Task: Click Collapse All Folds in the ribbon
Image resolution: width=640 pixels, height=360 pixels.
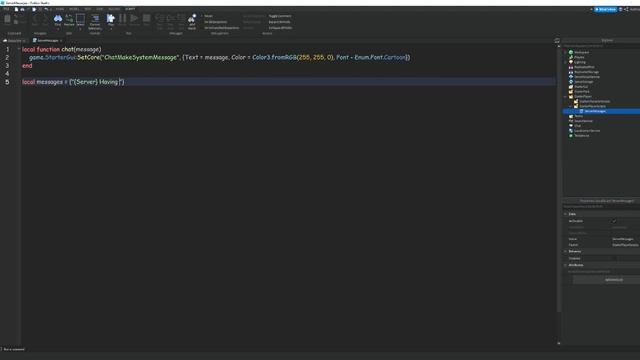Action: pyautogui.click(x=280, y=28)
